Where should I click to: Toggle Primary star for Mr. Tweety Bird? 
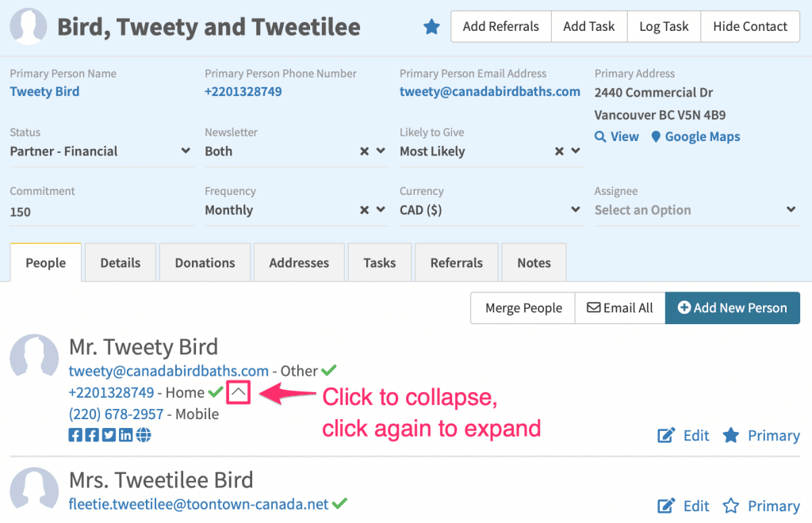tap(761, 436)
